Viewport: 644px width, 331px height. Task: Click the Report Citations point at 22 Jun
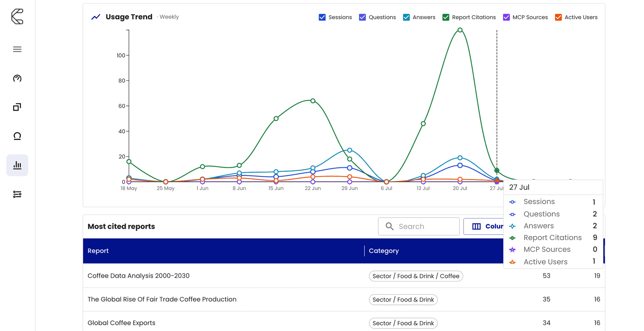coord(313,101)
